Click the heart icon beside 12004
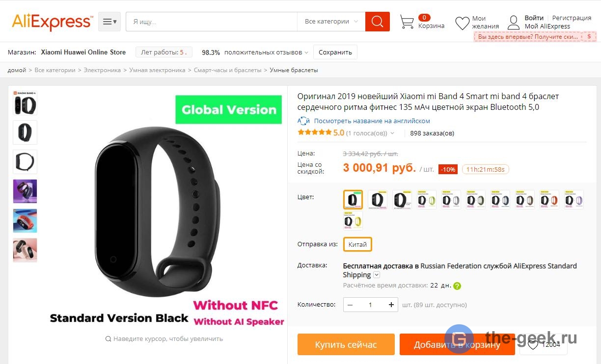Viewport: 601px width, 364px height. point(533,344)
